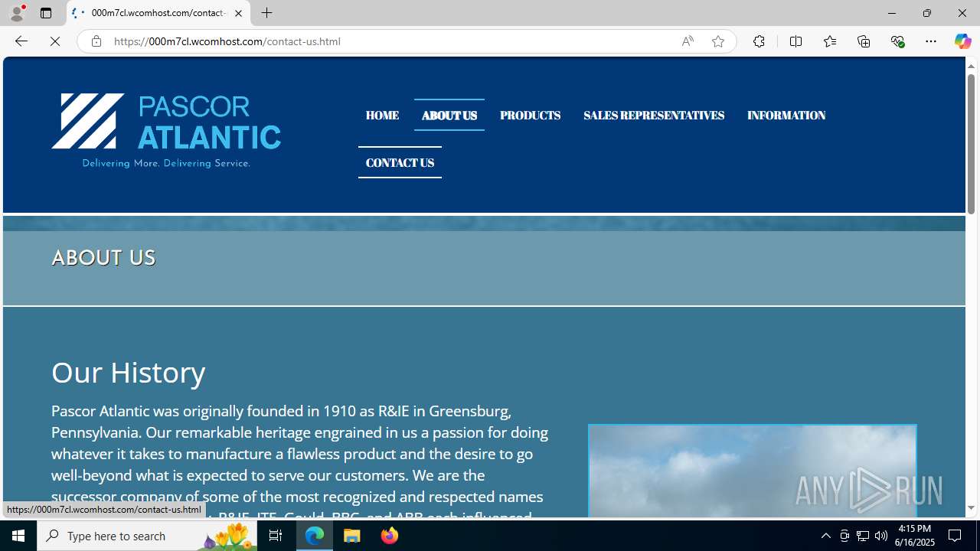Add this page to favorites
Viewport: 980px width, 551px height.
(718, 41)
